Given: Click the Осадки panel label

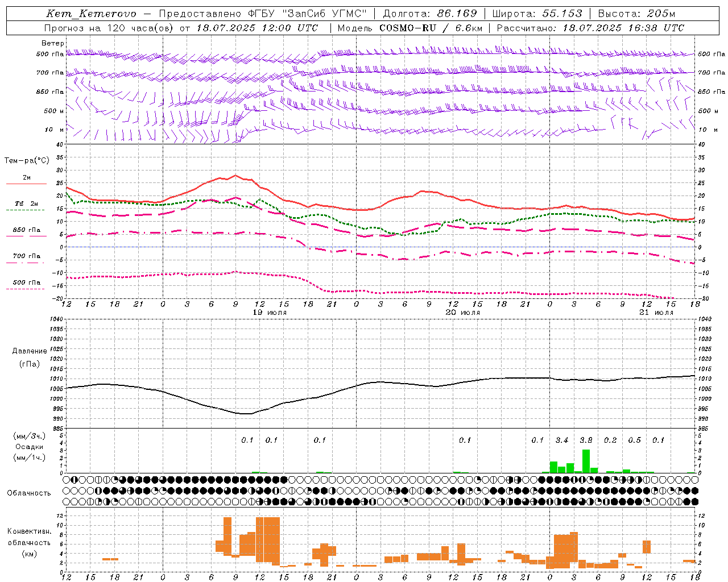Looking at the screenshot, I should point(30,447).
